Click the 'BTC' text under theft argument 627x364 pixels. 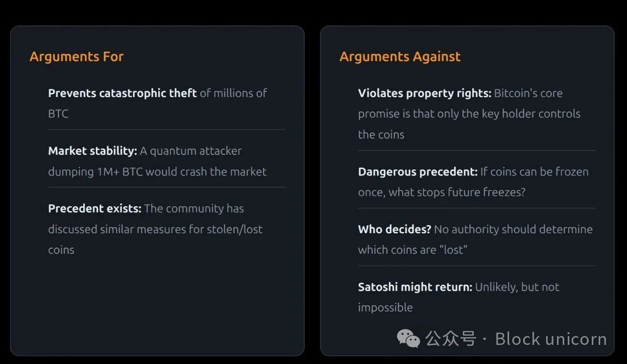tap(58, 114)
